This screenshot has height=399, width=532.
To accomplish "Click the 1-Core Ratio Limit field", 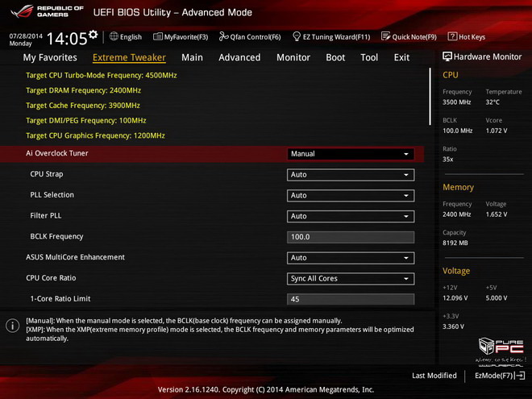I will (351, 299).
